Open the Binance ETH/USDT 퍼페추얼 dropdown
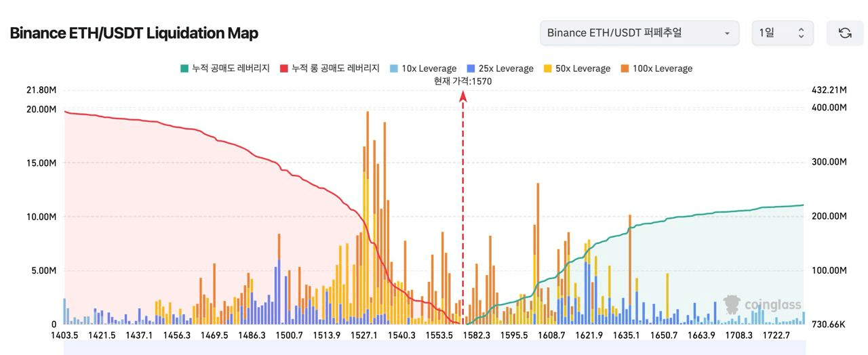The image size is (868, 355). (x=639, y=33)
